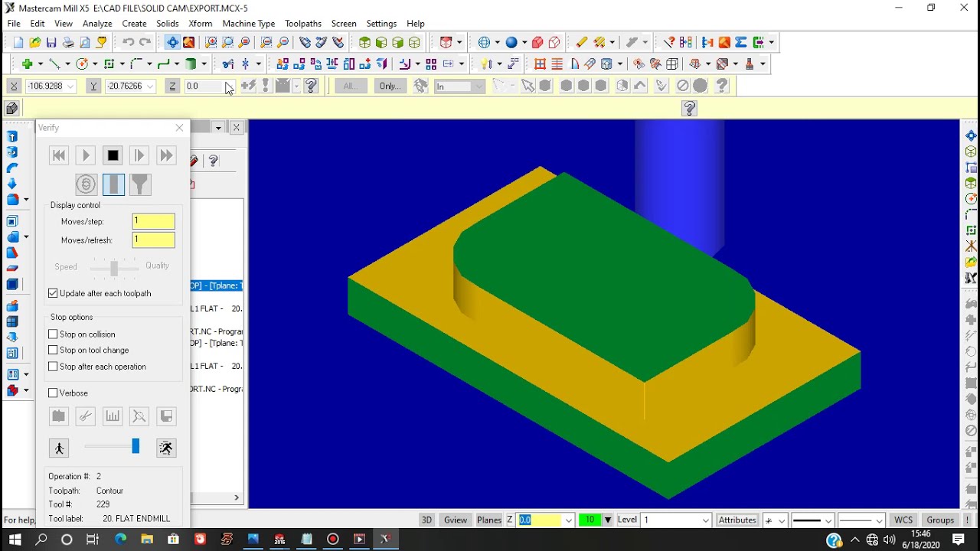
Task: Open the File menu
Action: pyautogui.click(x=14, y=24)
